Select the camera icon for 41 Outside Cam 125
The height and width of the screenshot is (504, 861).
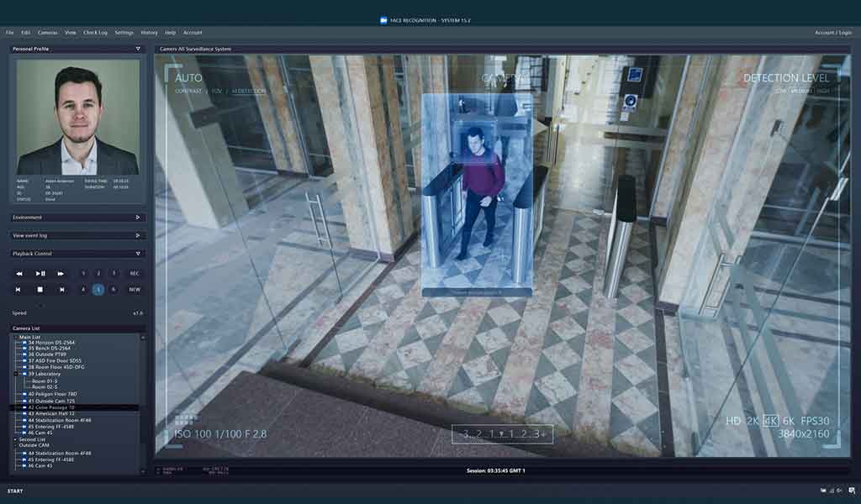pos(24,401)
